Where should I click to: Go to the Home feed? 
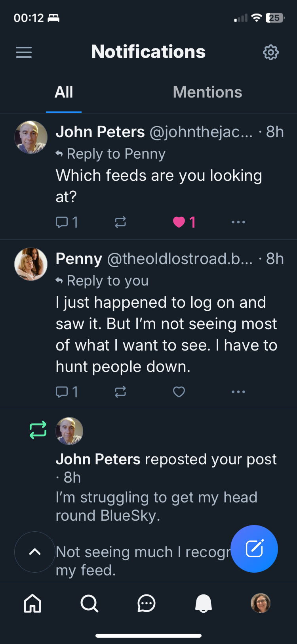pos(32,604)
